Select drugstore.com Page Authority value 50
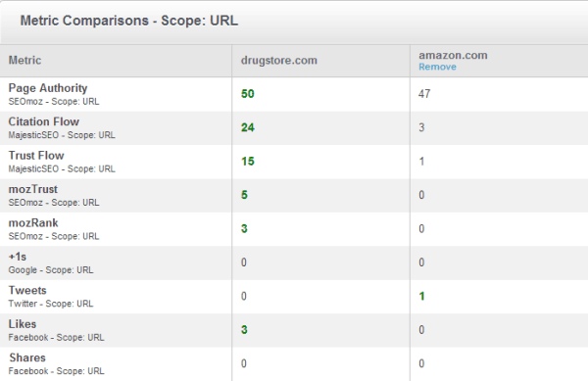This screenshot has width=588, height=381. 248,94
